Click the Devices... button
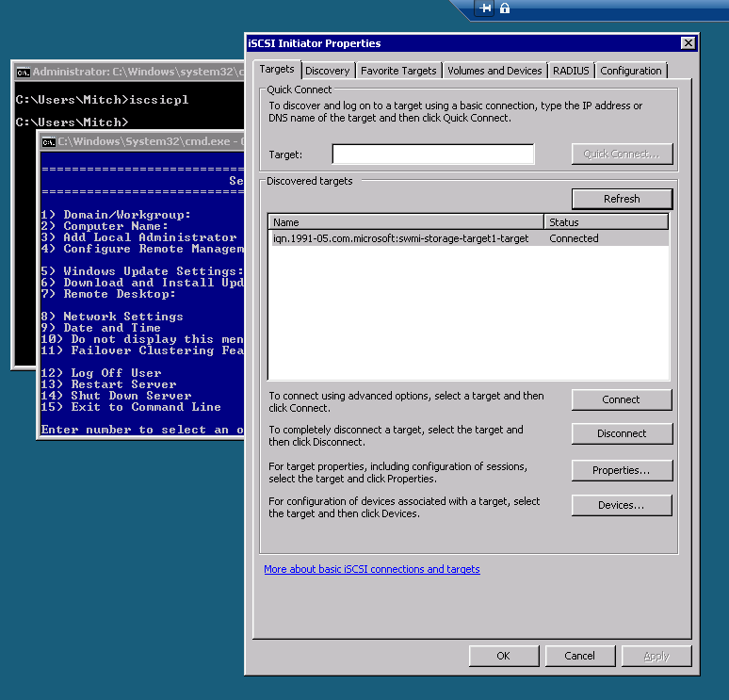Viewport: 729px width, 700px height. click(x=622, y=506)
